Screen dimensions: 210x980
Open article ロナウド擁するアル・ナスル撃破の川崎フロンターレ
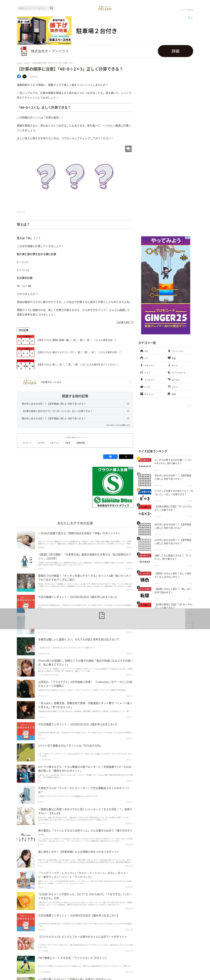point(75,774)
